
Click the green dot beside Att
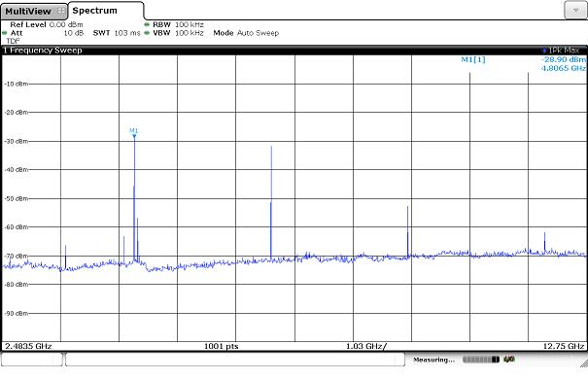[x=5, y=33]
